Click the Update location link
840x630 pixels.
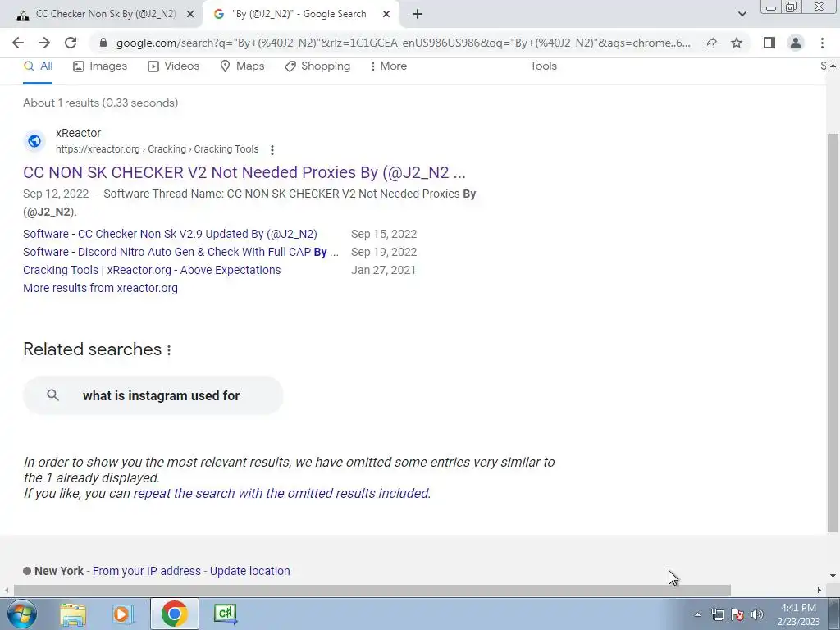(x=249, y=571)
